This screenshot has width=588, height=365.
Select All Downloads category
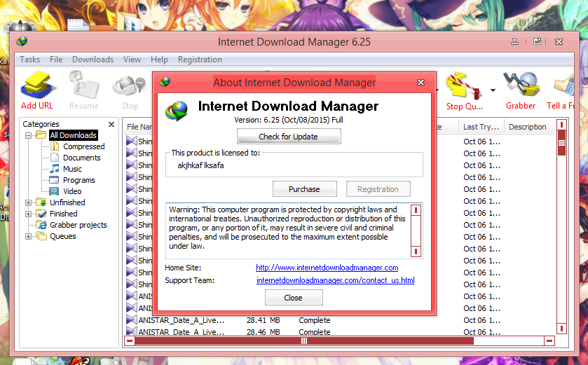73,135
